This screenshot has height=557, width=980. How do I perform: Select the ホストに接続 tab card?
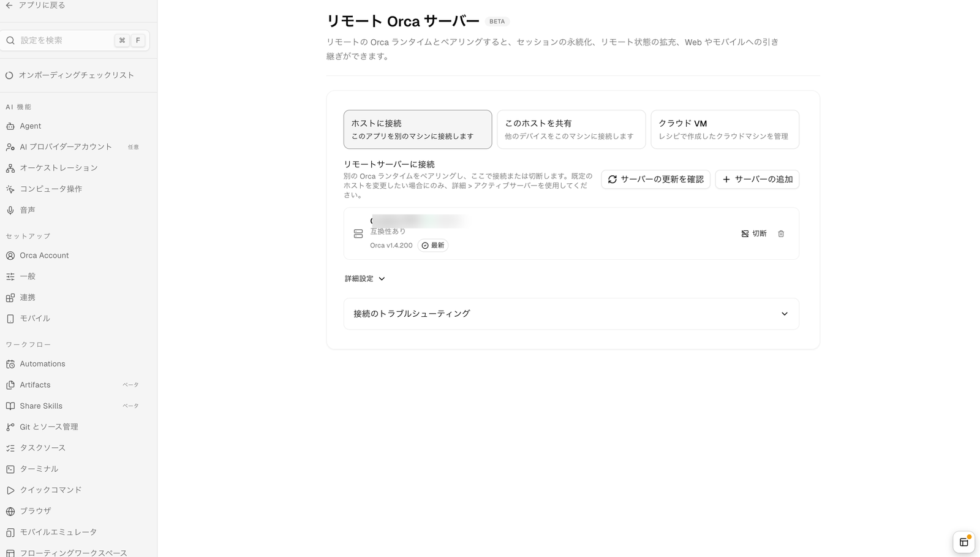(x=418, y=129)
